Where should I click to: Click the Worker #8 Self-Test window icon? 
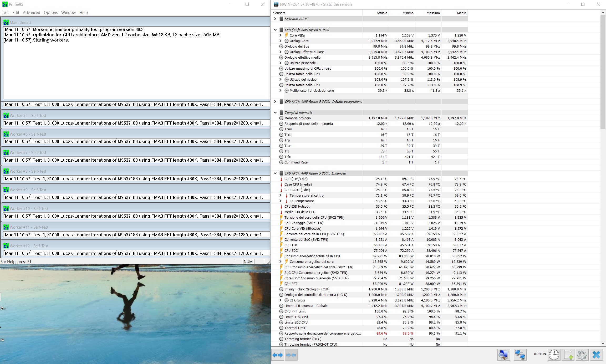(6, 171)
